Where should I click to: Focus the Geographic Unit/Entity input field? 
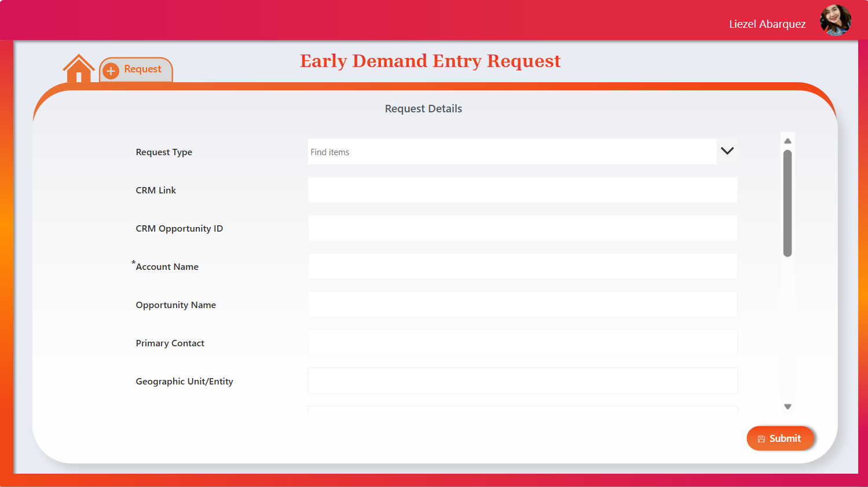tap(522, 381)
